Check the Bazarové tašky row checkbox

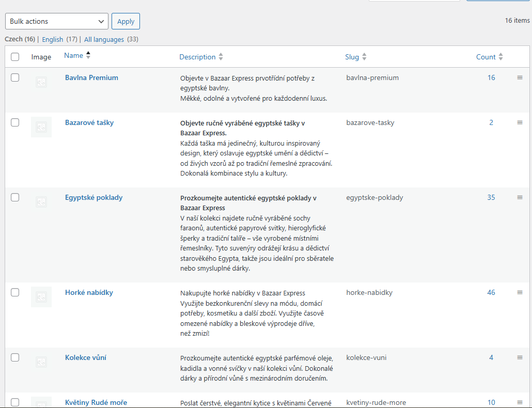15,122
